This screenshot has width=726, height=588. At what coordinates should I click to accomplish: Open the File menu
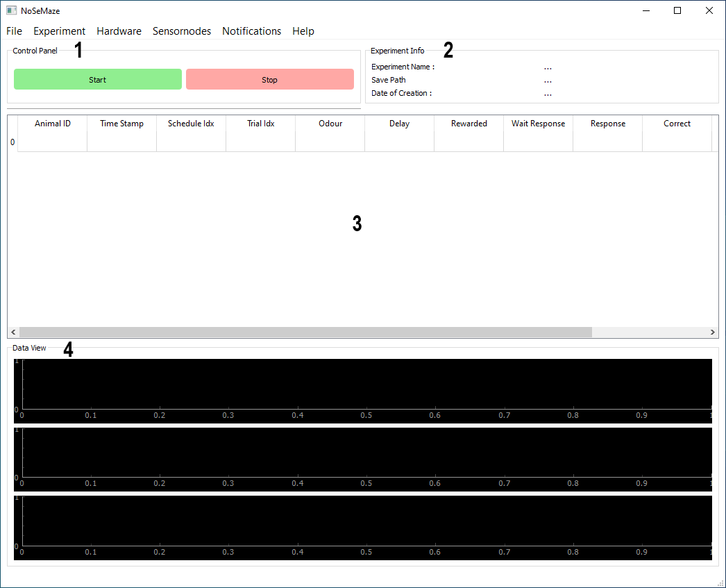coord(14,31)
